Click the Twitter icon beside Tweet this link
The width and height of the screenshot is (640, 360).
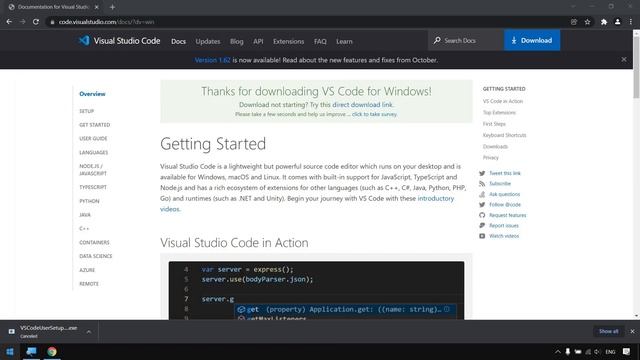[x=482, y=173]
